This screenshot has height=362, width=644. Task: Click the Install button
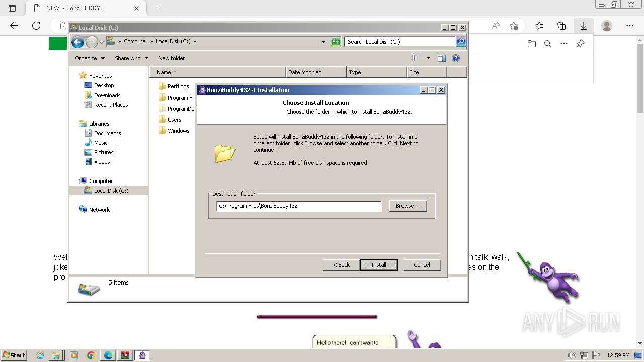[379, 265]
